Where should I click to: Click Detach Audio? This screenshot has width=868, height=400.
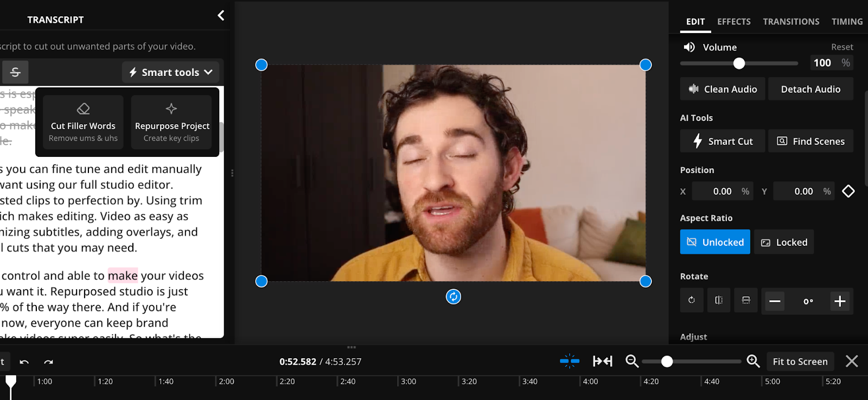pyautogui.click(x=810, y=89)
